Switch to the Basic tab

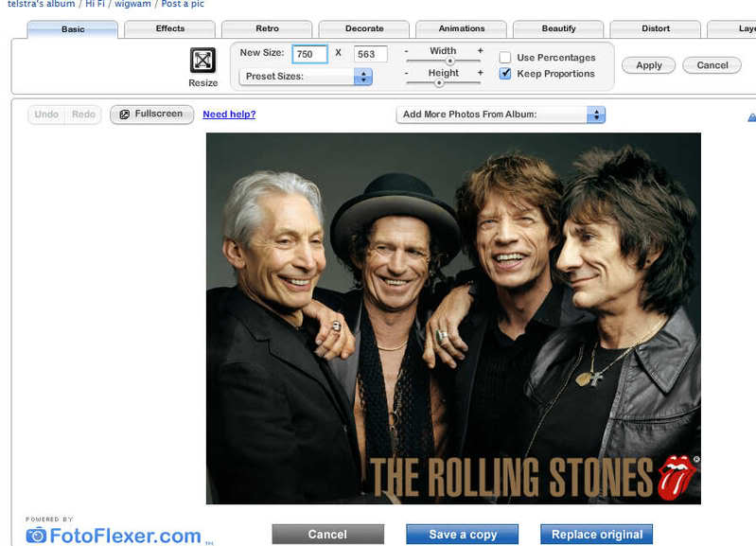pos(73,29)
